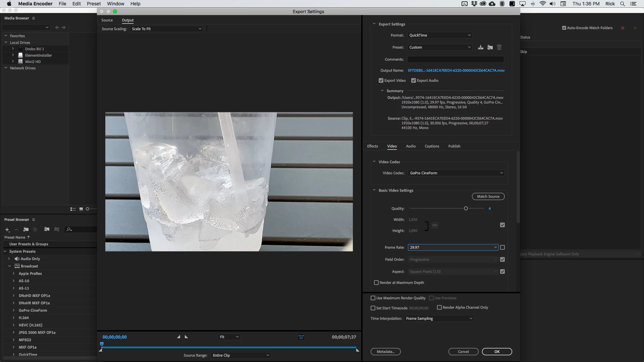
Task: Enable Use Maximum Render Quality
Action: tap(373, 298)
